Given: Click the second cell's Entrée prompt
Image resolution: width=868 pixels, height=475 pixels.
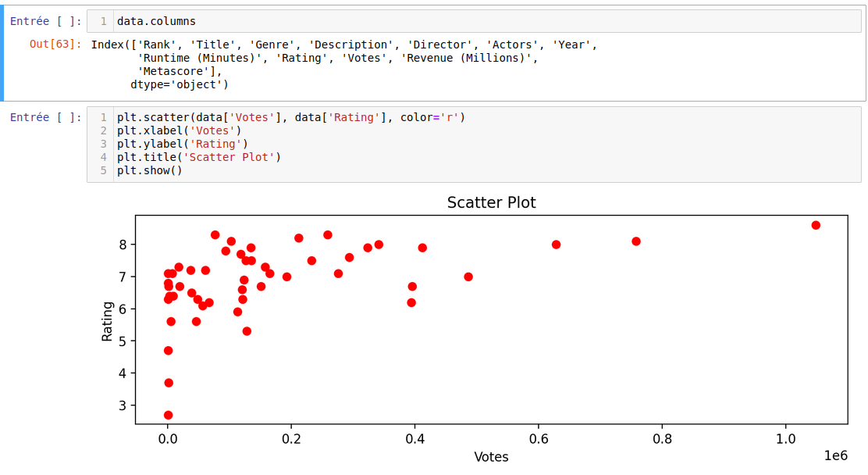Looking at the screenshot, I should tap(45, 117).
